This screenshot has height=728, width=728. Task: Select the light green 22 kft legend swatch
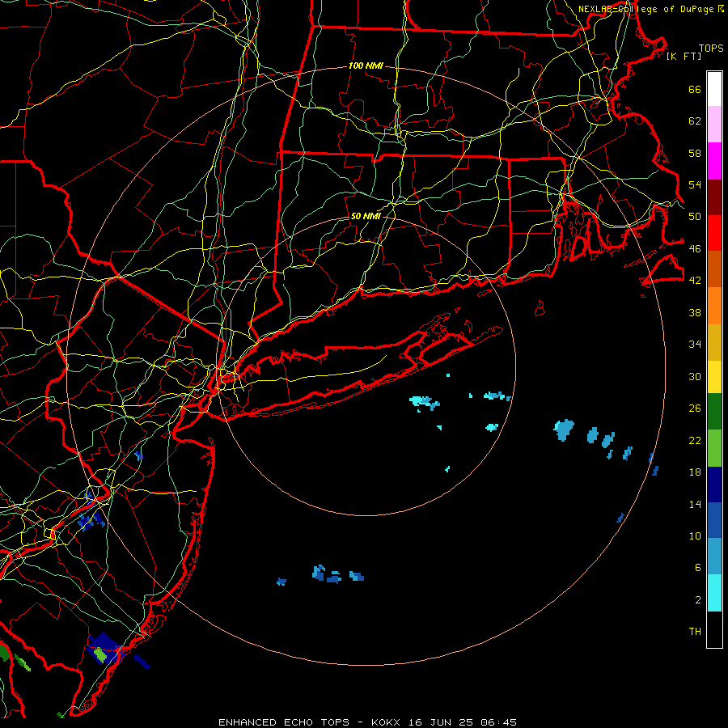[714, 448]
